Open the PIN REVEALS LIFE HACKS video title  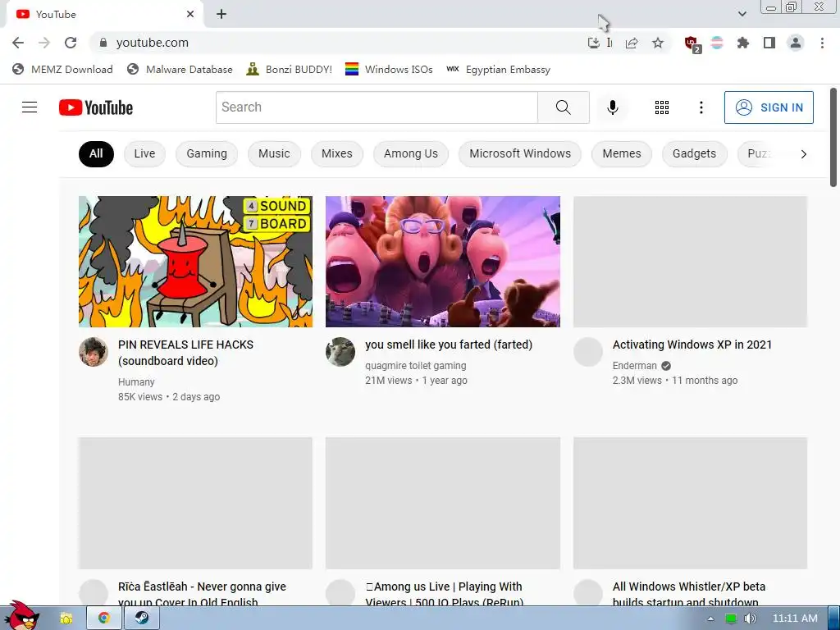186,353
